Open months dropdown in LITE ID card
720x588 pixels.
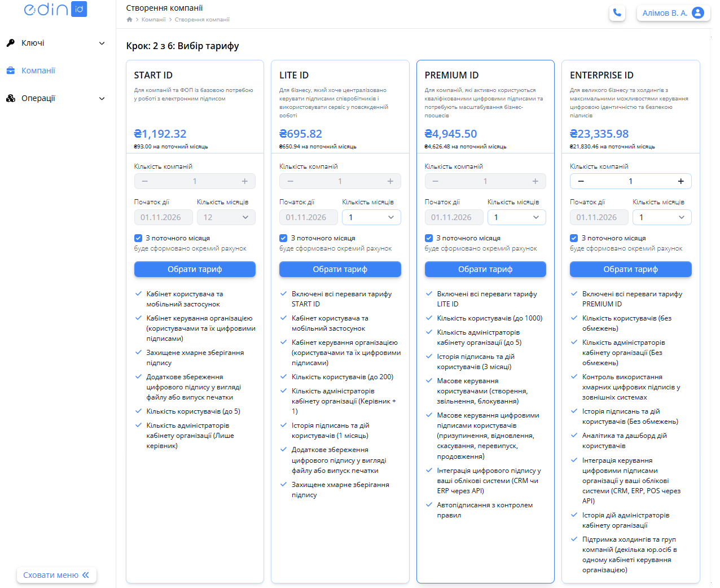click(371, 217)
